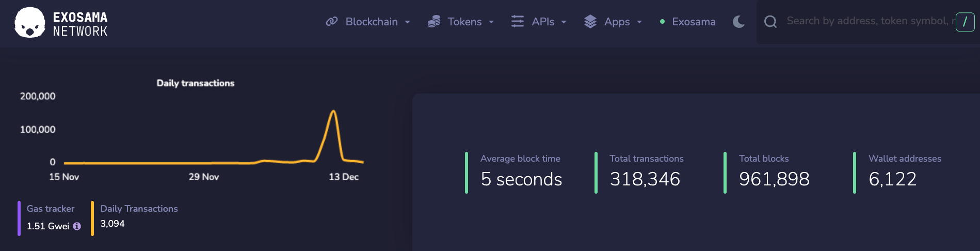Focus the search by address field
Screen dimensions: 980x251
[870, 21]
